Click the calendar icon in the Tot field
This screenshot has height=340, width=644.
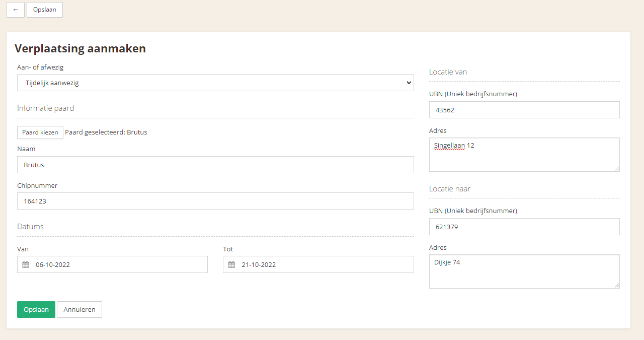click(231, 264)
